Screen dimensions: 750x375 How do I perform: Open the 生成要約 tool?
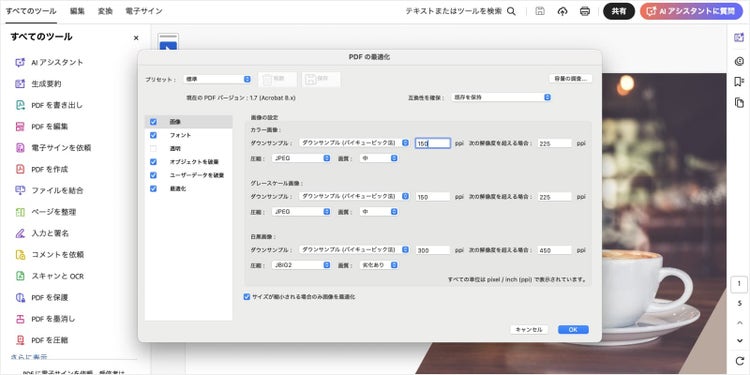38,84
